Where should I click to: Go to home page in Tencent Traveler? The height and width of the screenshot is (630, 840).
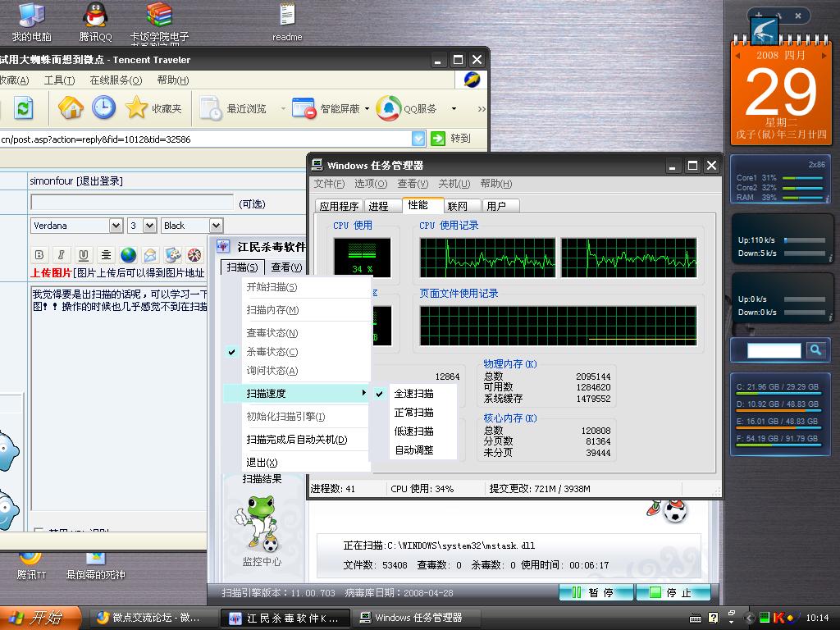click(71, 108)
